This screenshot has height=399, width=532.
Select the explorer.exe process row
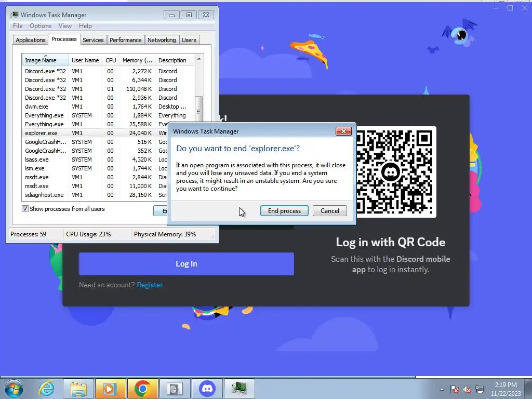pos(95,133)
